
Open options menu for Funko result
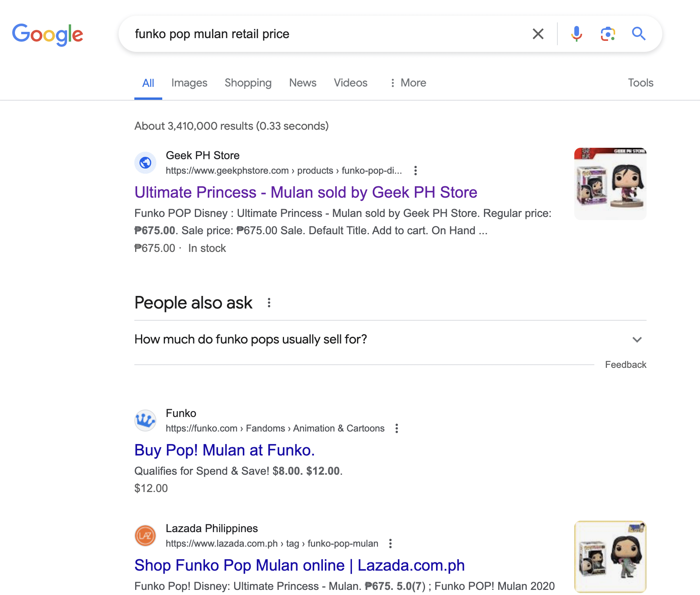point(397,428)
